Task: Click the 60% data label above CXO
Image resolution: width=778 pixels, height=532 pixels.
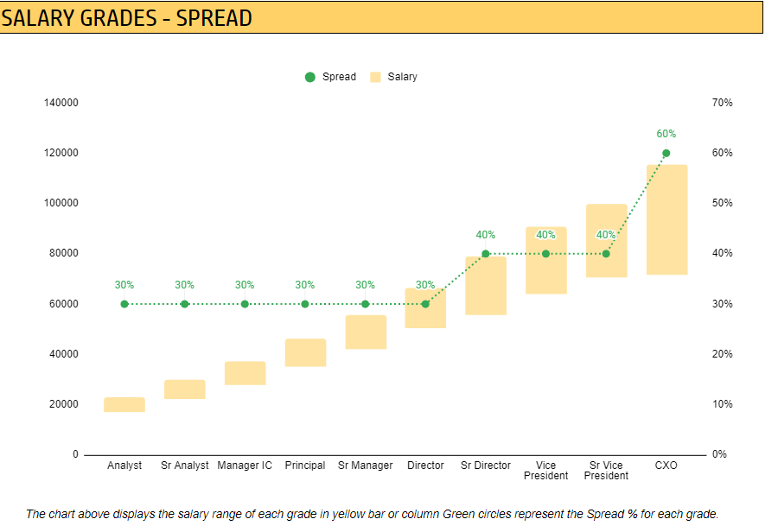Action: 666,134
